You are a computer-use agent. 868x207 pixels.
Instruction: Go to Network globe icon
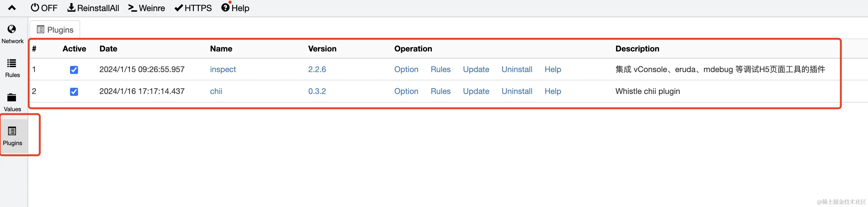click(12, 29)
